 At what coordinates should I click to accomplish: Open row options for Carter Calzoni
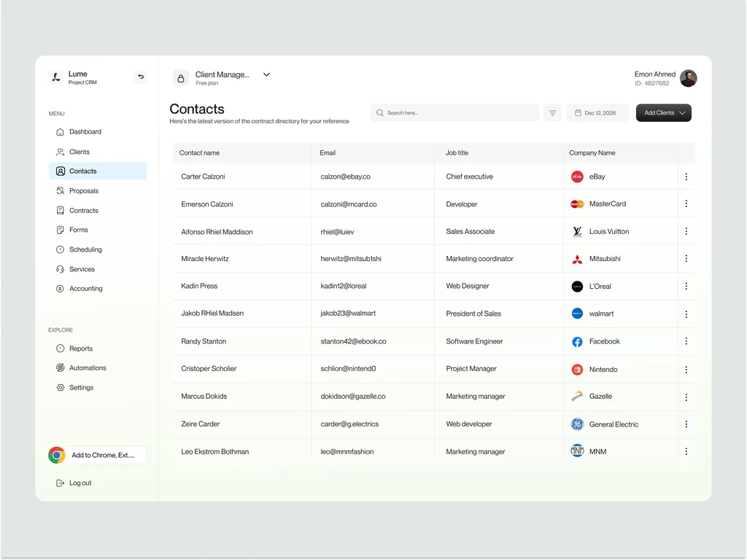click(x=686, y=176)
